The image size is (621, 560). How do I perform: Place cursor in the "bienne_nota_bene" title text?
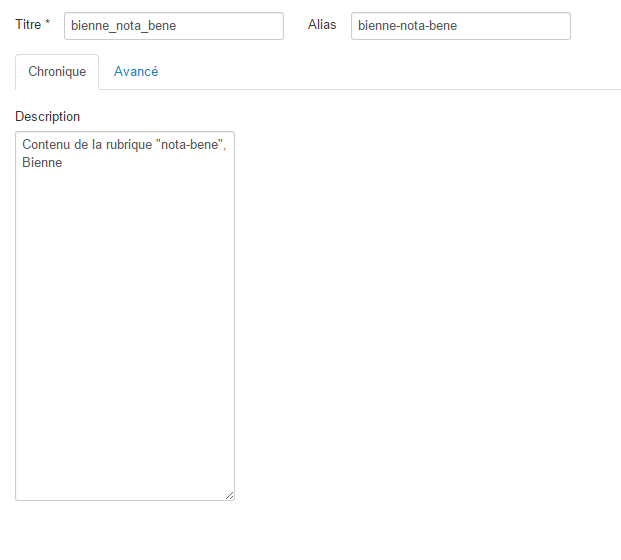[123, 26]
